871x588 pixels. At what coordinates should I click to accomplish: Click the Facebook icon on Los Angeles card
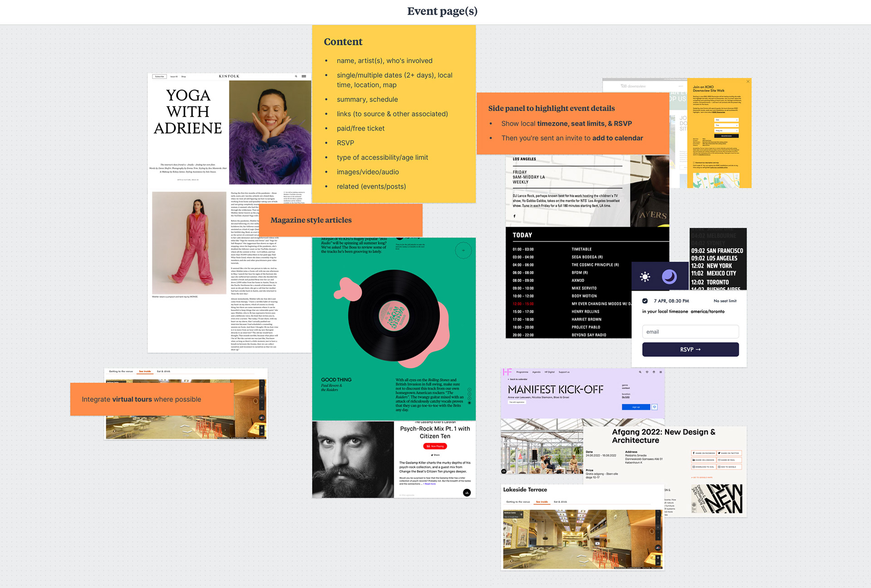point(514,216)
